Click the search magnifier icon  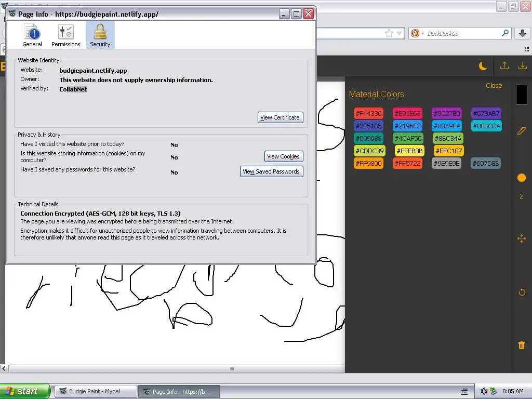[505, 33]
